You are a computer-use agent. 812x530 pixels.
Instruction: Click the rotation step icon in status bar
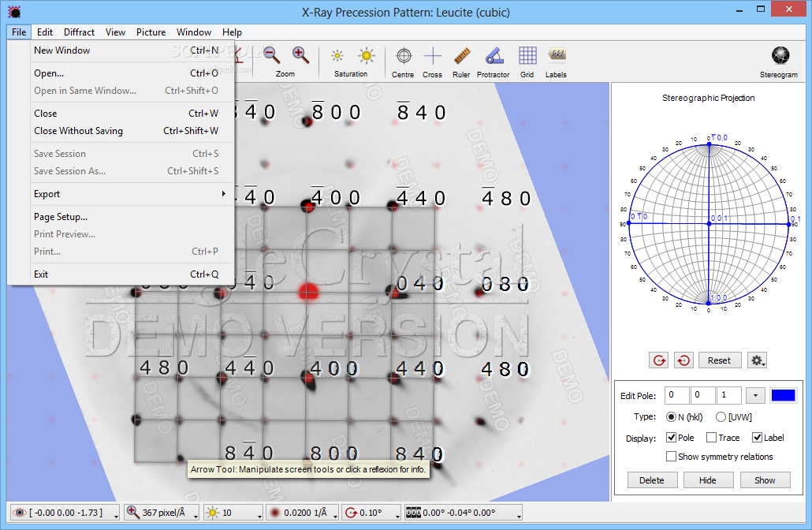click(351, 513)
